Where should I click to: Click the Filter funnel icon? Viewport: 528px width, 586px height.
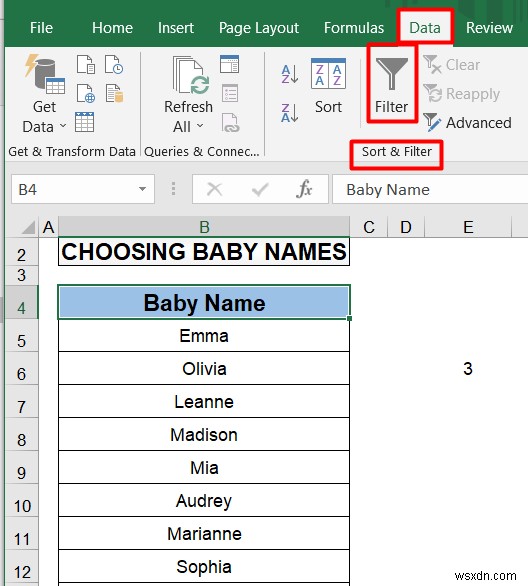[x=392, y=74]
